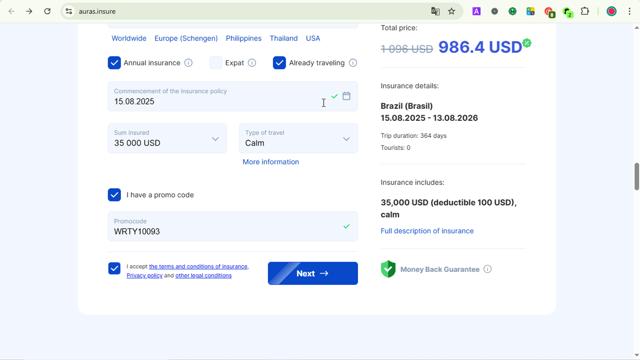Select Philippines destination shortcut
This screenshot has width=640, height=360.
pyautogui.click(x=243, y=38)
